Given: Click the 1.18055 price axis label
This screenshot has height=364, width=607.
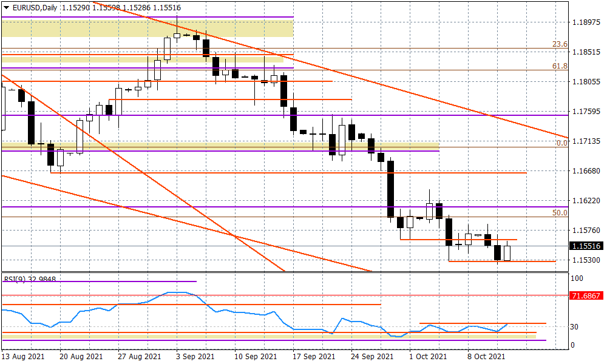Looking at the screenshot, I should [x=586, y=82].
